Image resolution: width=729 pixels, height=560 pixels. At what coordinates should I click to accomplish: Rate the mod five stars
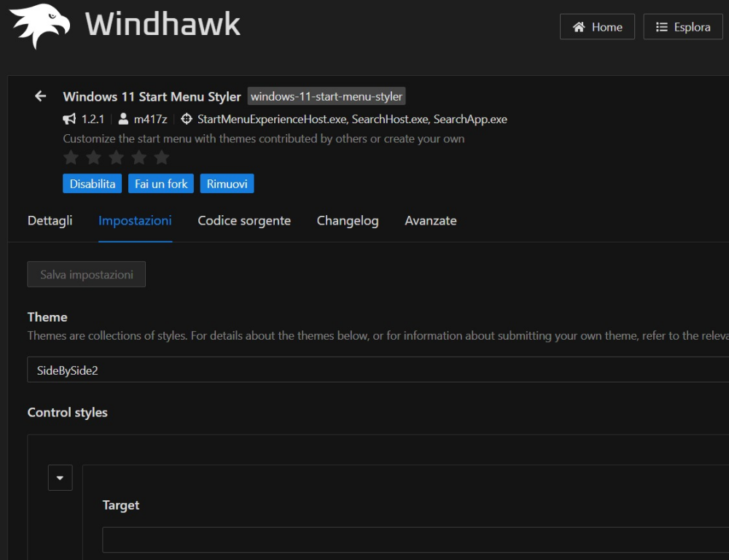(162, 157)
